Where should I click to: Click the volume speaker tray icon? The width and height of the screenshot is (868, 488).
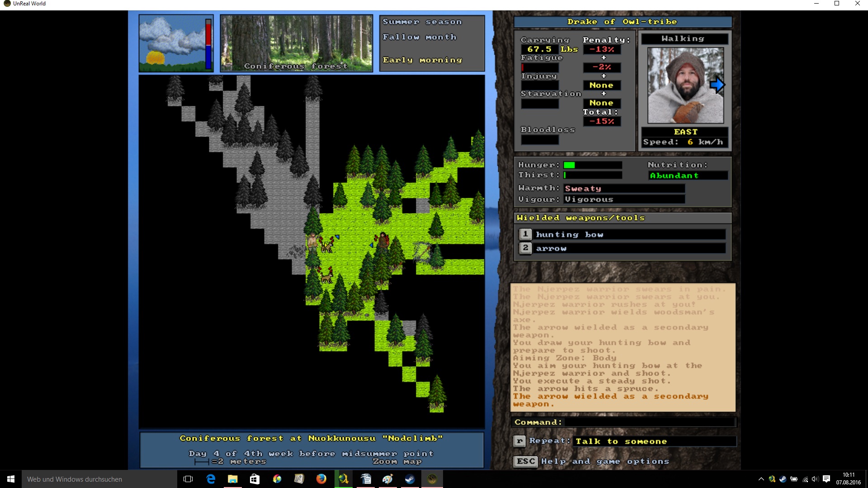coord(815,479)
